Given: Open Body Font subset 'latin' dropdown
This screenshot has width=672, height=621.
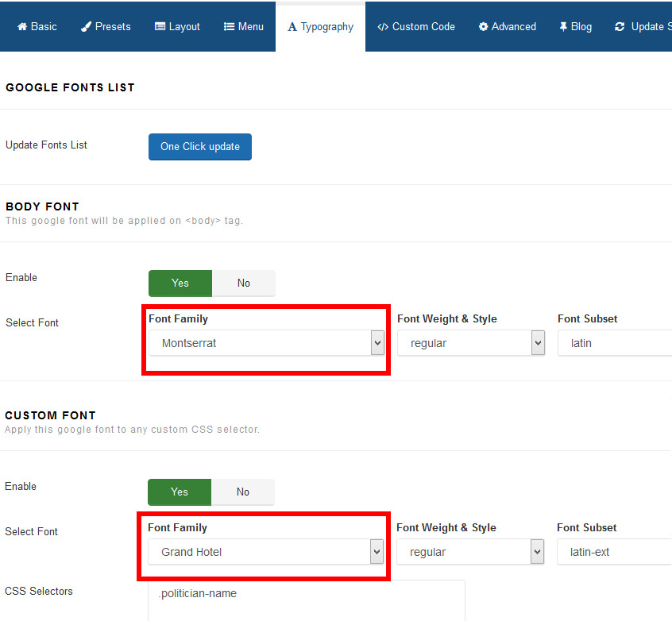Looking at the screenshot, I should click(615, 343).
